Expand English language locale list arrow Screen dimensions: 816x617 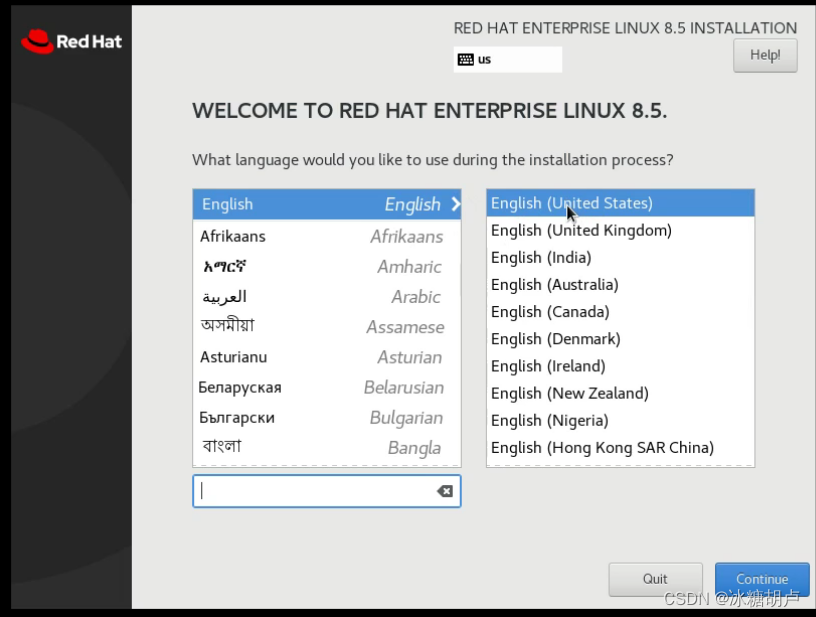(455, 204)
